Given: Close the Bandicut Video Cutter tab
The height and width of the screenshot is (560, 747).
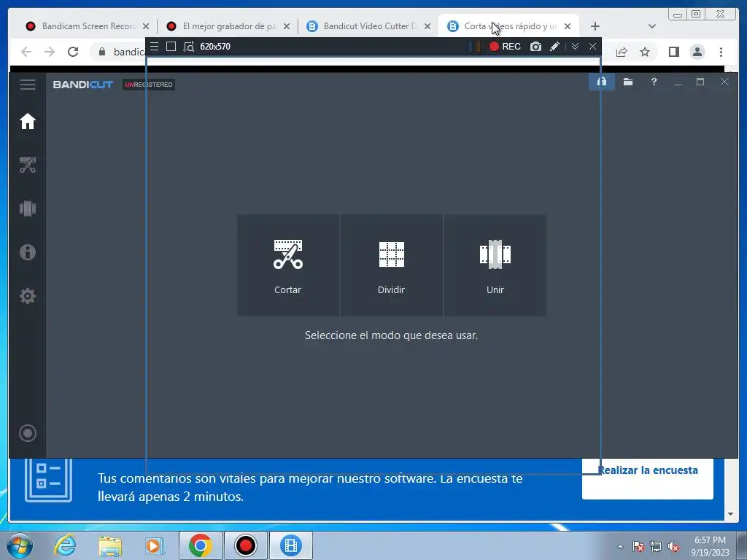Looking at the screenshot, I should click(427, 26).
